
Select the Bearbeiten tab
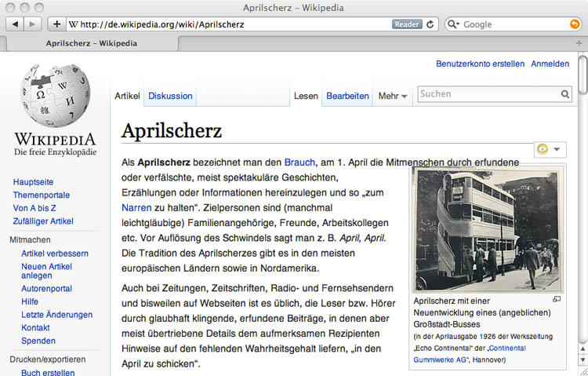347,96
